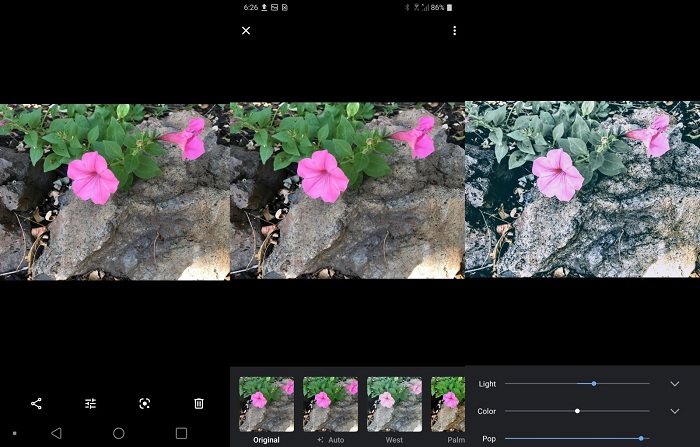Tap the share icon
The height and width of the screenshot is (447, 700).
(x=36, y=404)
